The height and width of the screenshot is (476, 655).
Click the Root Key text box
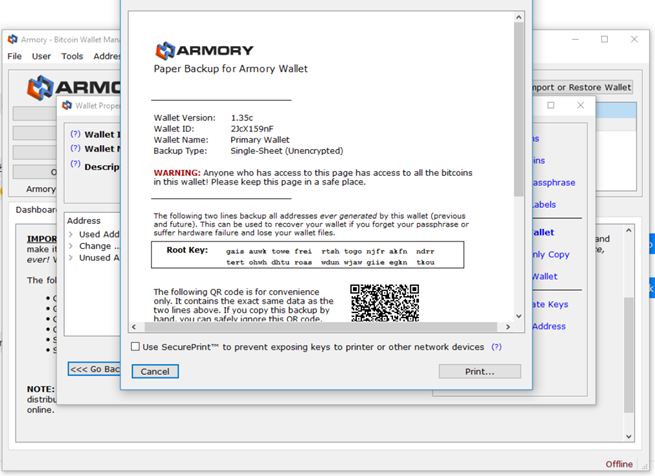tap(307, 255)
